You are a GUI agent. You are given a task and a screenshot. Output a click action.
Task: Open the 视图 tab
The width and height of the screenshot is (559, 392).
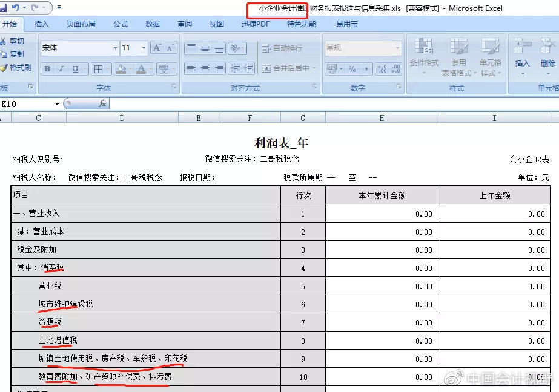coord(216,24)
